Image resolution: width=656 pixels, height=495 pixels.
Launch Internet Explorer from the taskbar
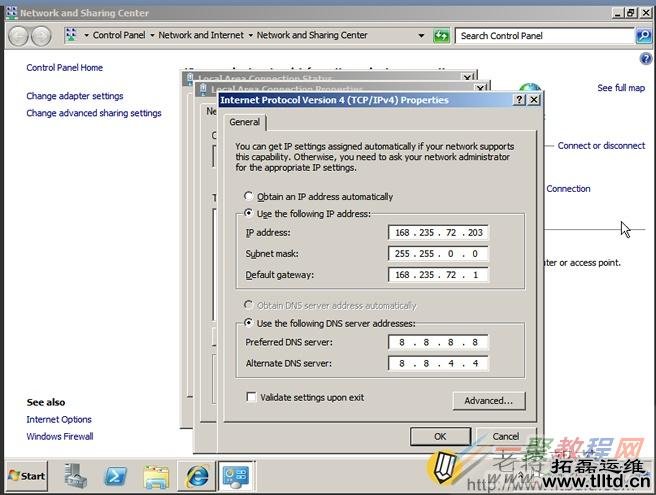197,476
